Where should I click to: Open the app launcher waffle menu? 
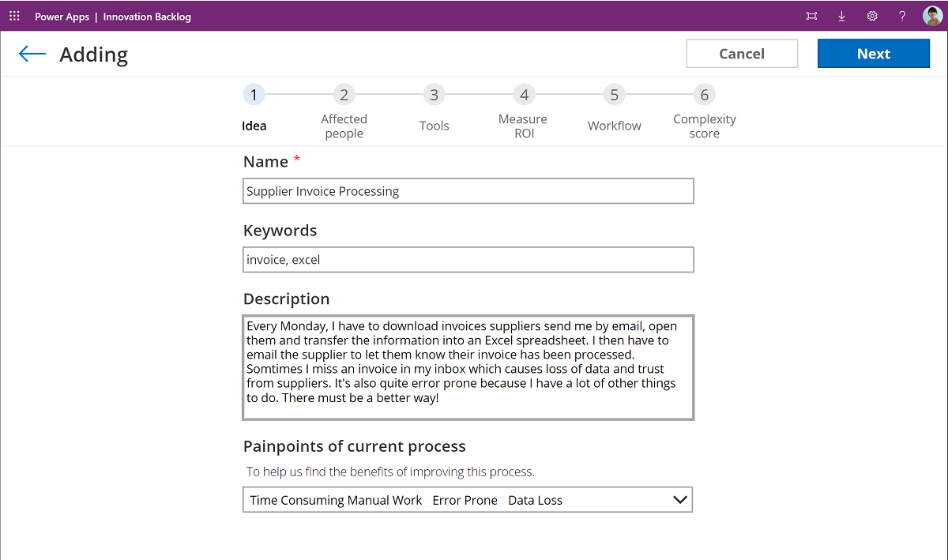[x=14, y=15]
